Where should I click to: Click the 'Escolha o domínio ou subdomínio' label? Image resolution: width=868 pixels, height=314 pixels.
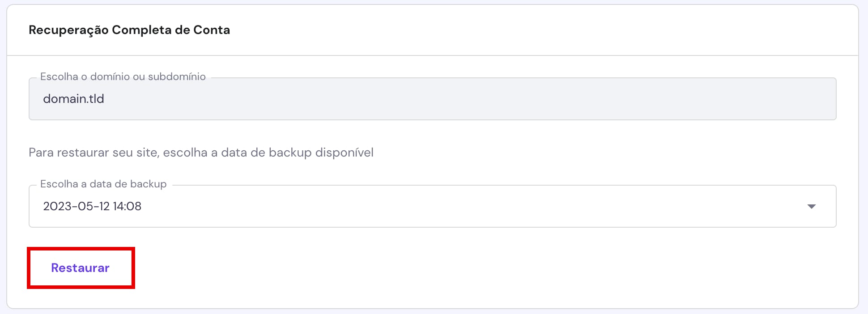(x=123, y=76)
